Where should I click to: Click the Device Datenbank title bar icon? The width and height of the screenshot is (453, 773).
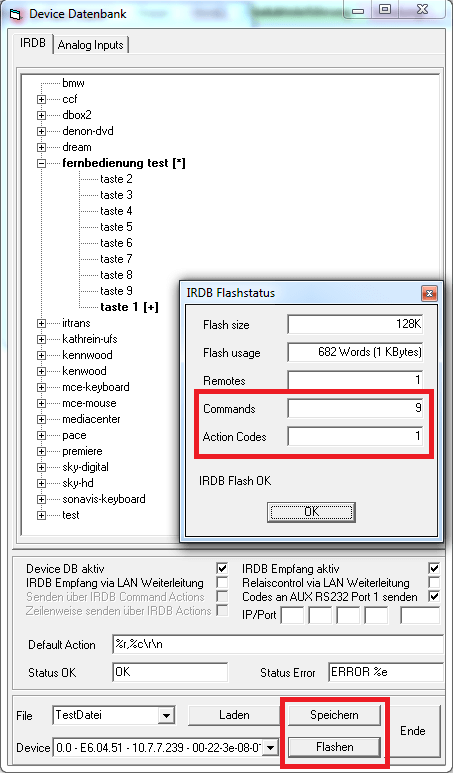point(17,14)
